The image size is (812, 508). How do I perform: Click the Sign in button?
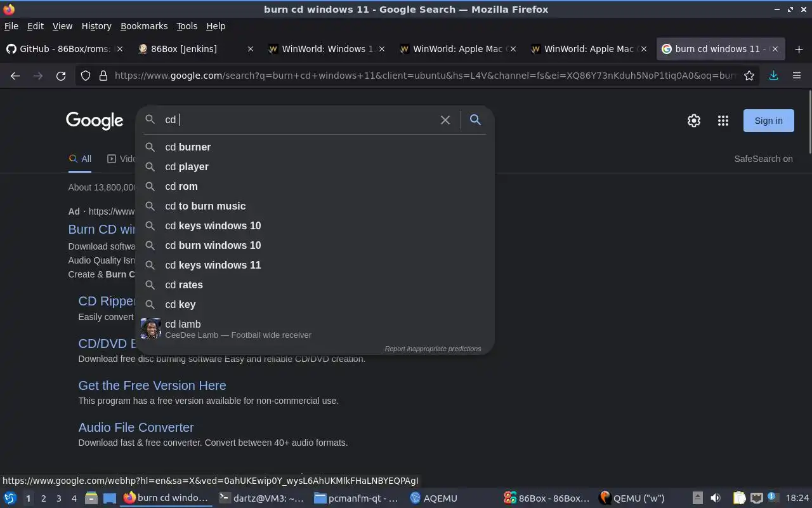tap(768, 121)
